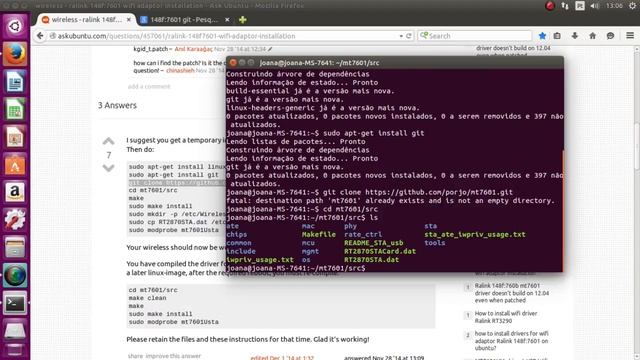Viewport: 640px width, 360px height.
Task: Click 'improve this answer' link
Action: (x=173, y=356)
